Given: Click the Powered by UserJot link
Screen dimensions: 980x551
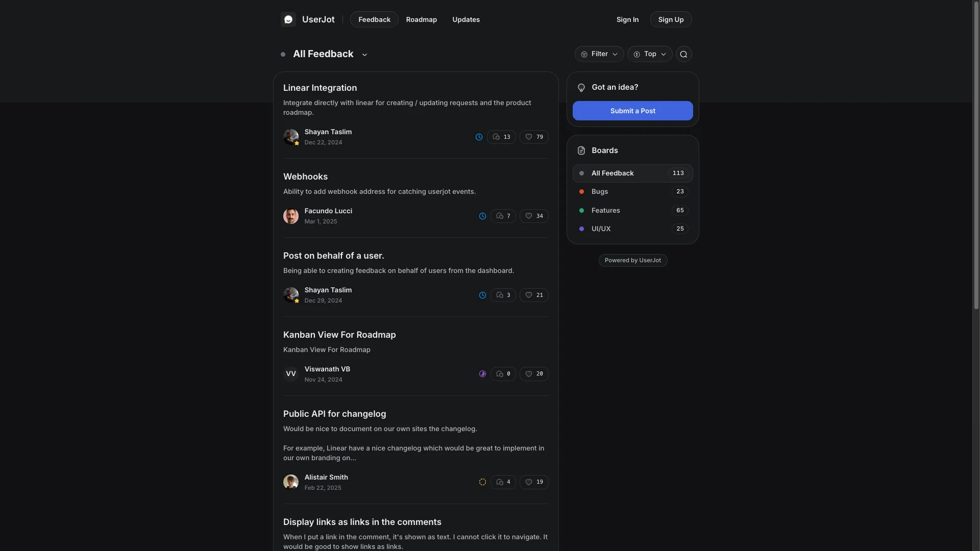Looking at the screenshot, I should coord(632,260).
